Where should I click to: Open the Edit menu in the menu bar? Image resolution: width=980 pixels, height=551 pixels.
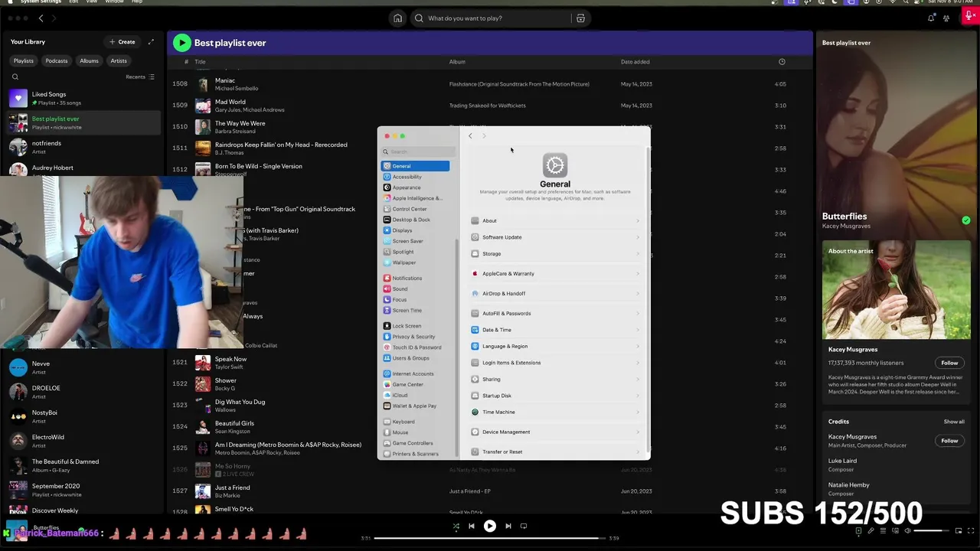click(73, 2)
